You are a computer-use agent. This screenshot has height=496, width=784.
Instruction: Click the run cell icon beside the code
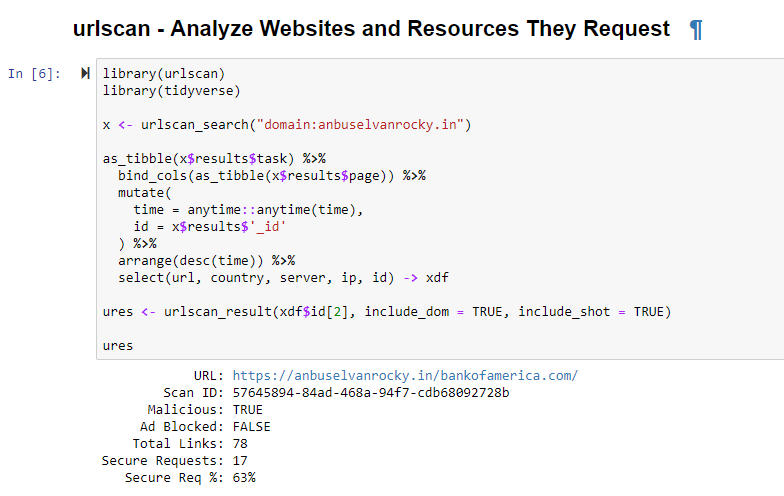85,74
